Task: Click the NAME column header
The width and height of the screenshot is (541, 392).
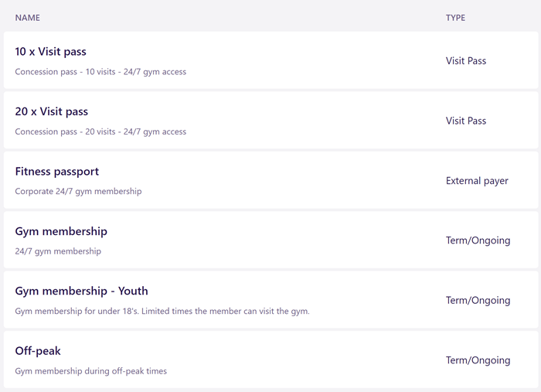Action: [x=28, y=18]
